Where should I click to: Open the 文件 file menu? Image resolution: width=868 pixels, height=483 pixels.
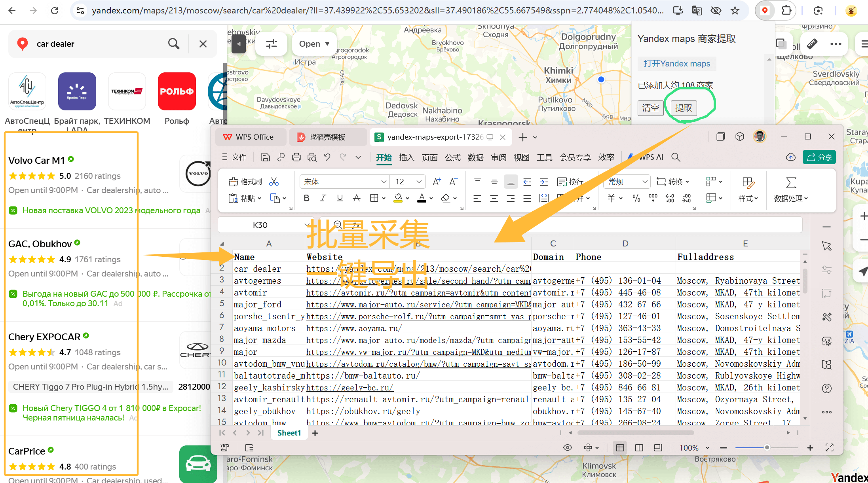pyautogui.click(x=234, y=157)
